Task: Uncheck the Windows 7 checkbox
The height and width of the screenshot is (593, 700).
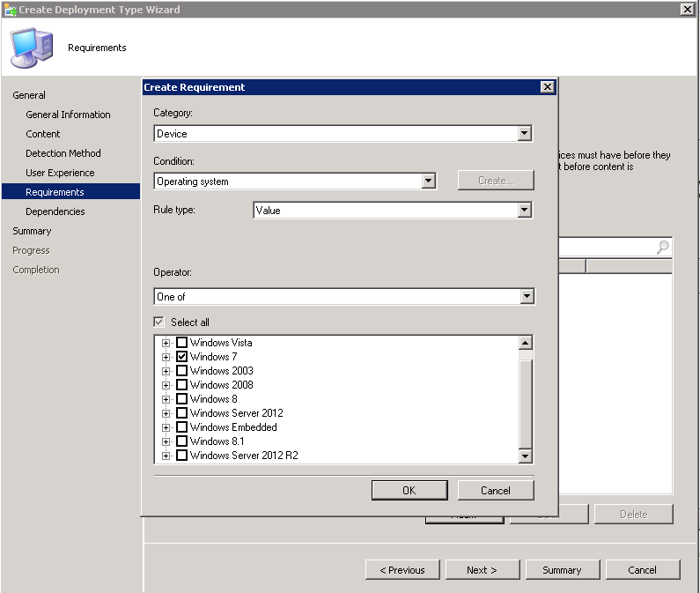Action: (x=181, y=357)
